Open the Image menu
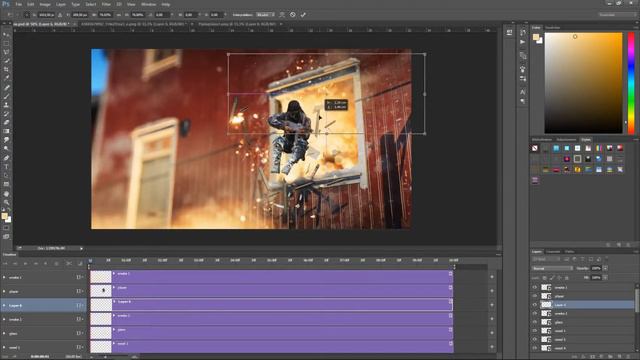This screenshot has width=640, height=360. pos(45,4)
